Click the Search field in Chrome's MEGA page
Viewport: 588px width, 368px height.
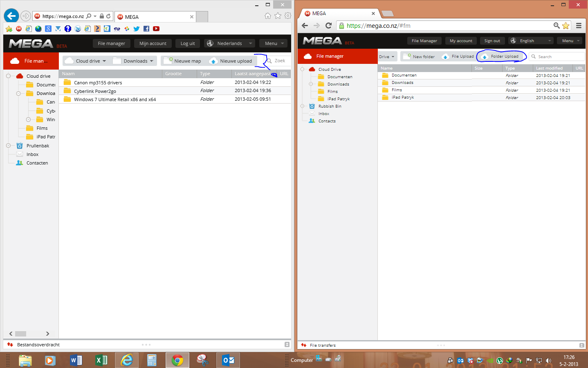pyautogui.click(x=557, y=56)
